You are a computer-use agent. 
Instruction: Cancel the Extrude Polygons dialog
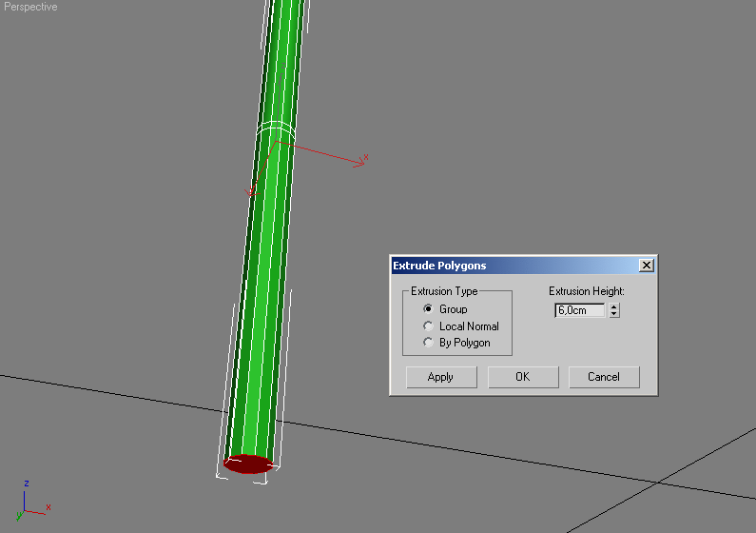pos(604,377)
